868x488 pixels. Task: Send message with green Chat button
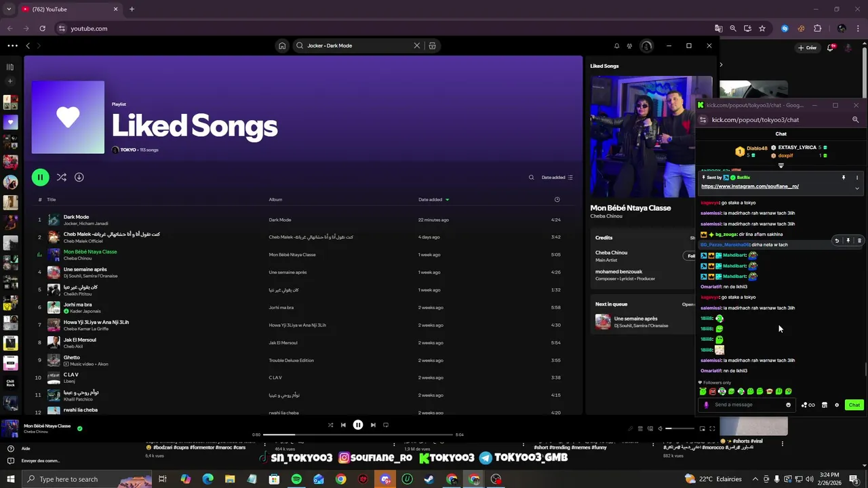(x=854, y=405)
